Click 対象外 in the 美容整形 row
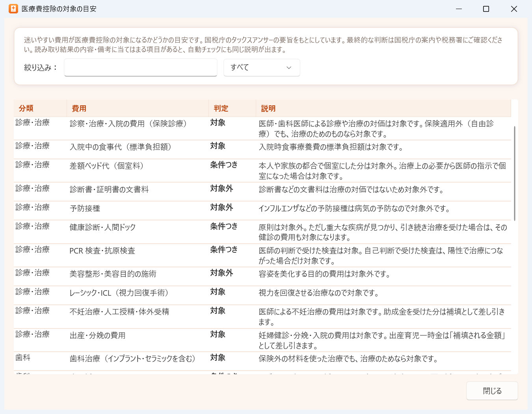Image resolution: width=532 pixels, height=414 pixels. pyautogui.click(x=221, y=273)
